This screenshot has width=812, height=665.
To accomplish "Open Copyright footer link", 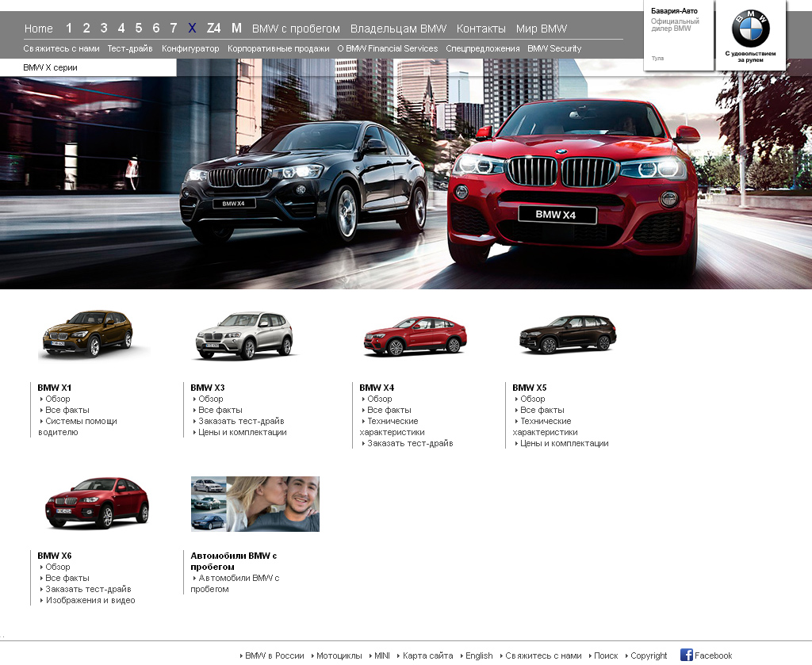I will pyautogui.click(x=649, y=655).
